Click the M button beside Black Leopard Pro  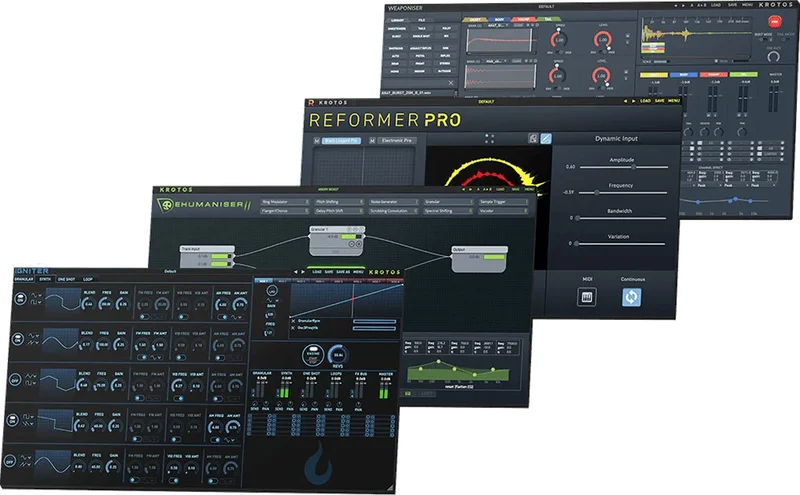[316, 140]
